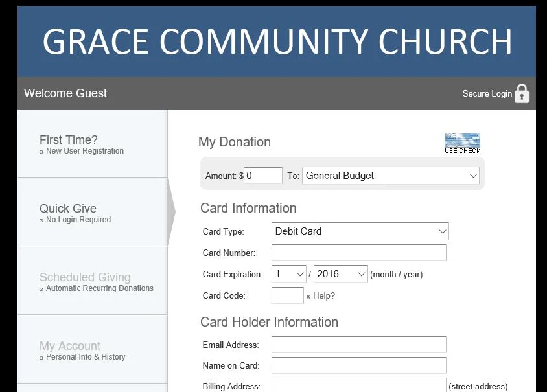This screenshot has width=547, height=392.
Task: Click the My Donation heading
Action: click(x=235, y=142)
